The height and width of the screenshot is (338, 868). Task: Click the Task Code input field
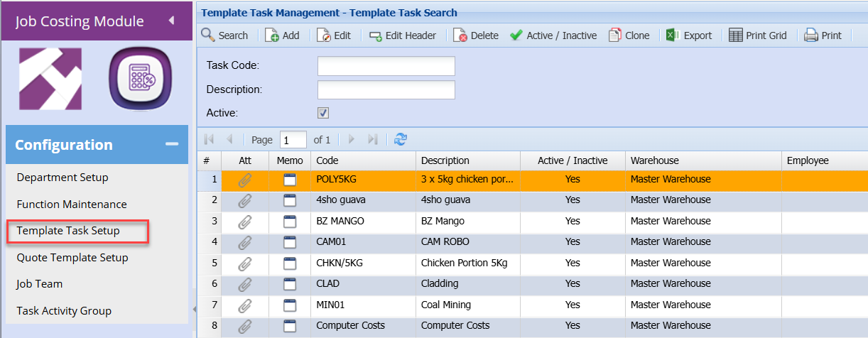coord(386,66)
